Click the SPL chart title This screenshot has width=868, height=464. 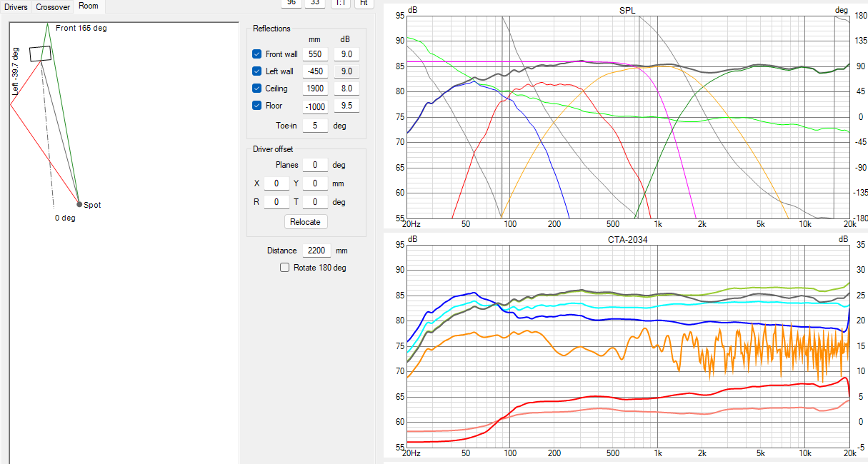pyautogui.click(x=627, y=10)
